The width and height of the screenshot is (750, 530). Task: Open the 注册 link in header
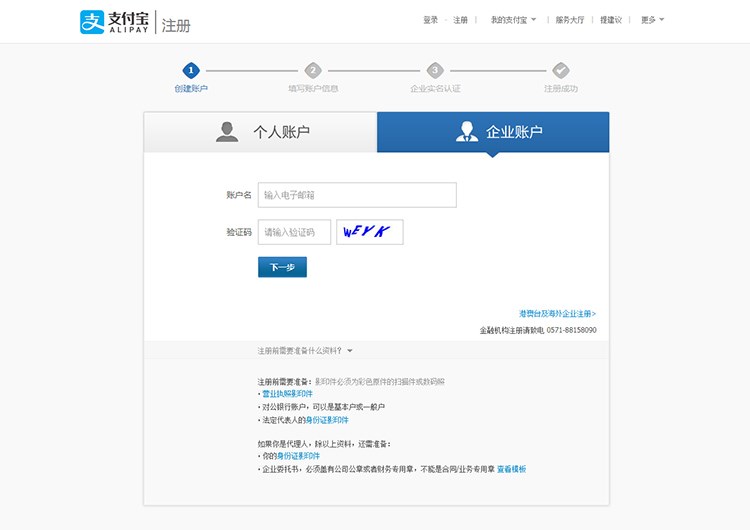click(460, 20)
